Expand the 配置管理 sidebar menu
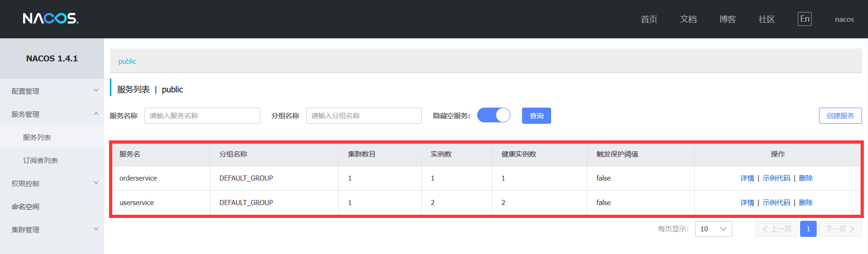 pos(52,91)
